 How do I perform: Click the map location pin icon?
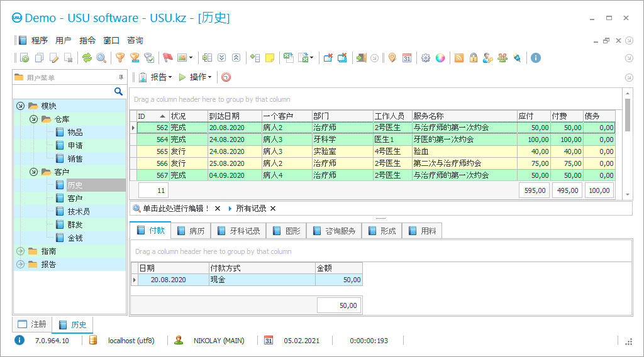point(392,58)
